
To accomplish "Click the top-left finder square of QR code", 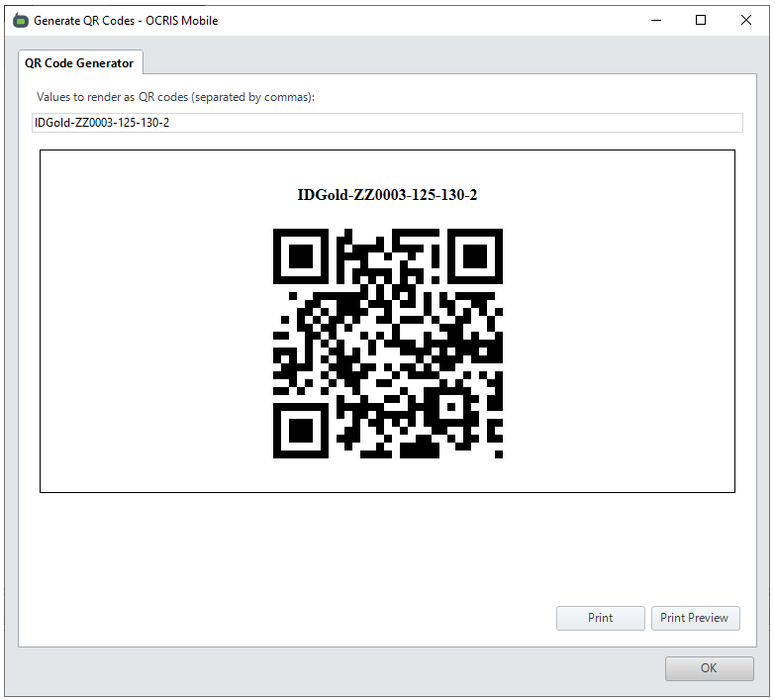I will [300, 256].
